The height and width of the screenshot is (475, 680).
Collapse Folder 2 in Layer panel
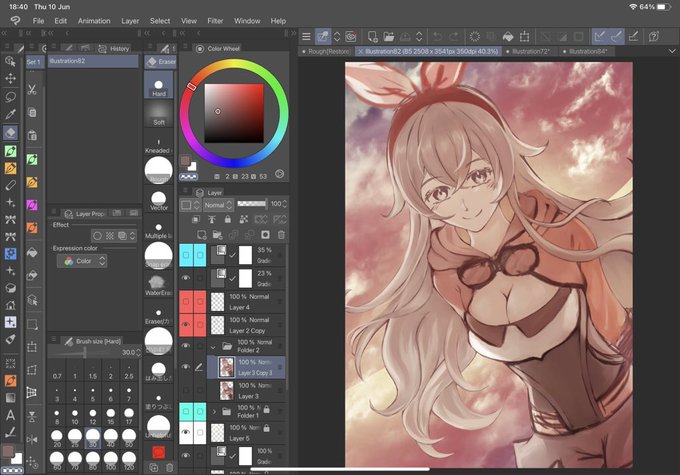213,347
